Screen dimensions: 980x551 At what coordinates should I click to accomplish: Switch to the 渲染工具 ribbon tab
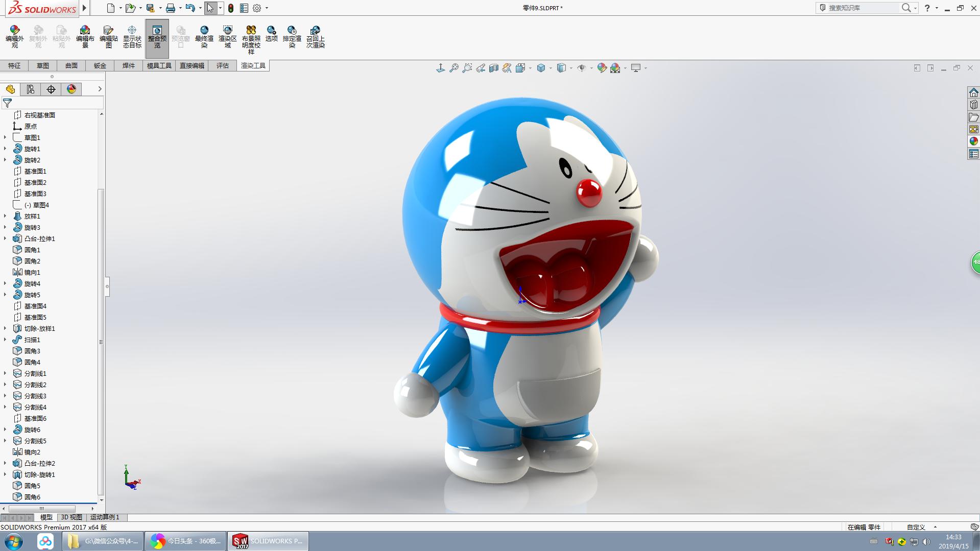click(253, 65)
